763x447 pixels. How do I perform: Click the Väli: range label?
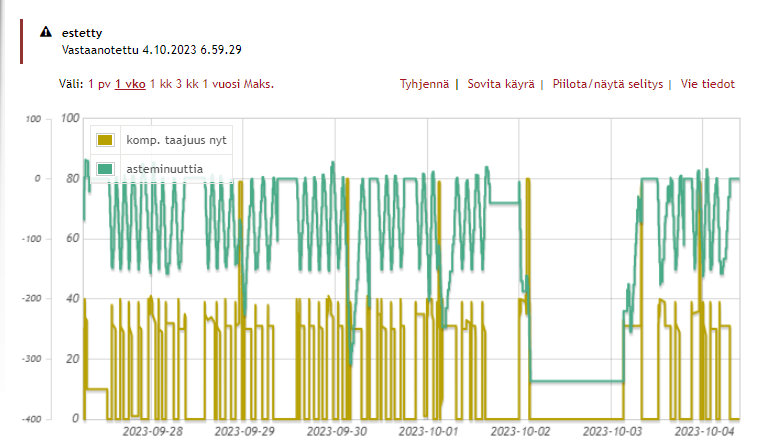tap(71, 84)
